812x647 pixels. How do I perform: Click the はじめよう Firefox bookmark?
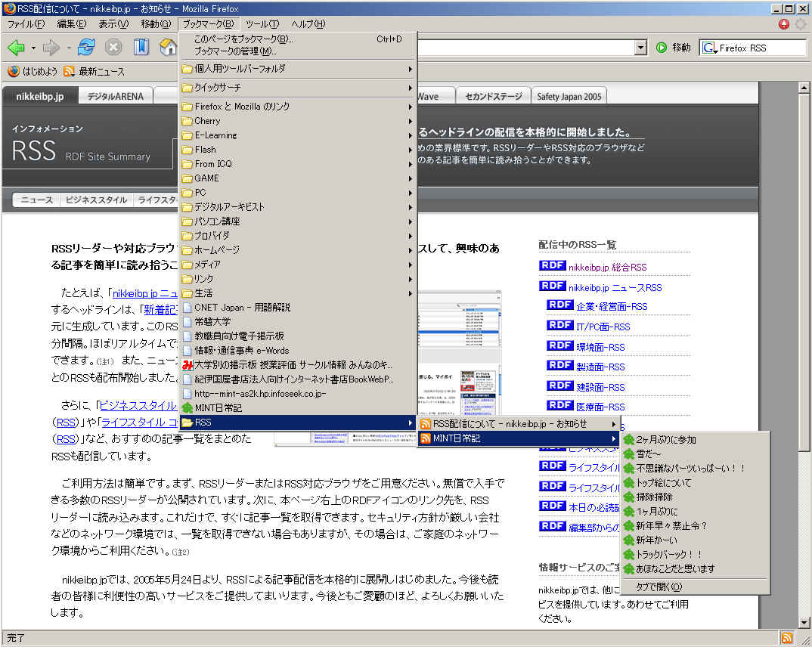coord(33,72)
